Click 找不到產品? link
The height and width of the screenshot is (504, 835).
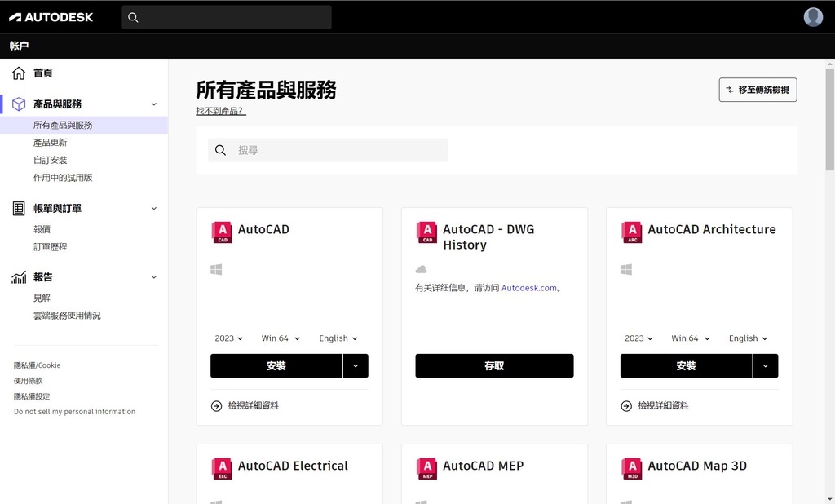click(x=220, y=111)
